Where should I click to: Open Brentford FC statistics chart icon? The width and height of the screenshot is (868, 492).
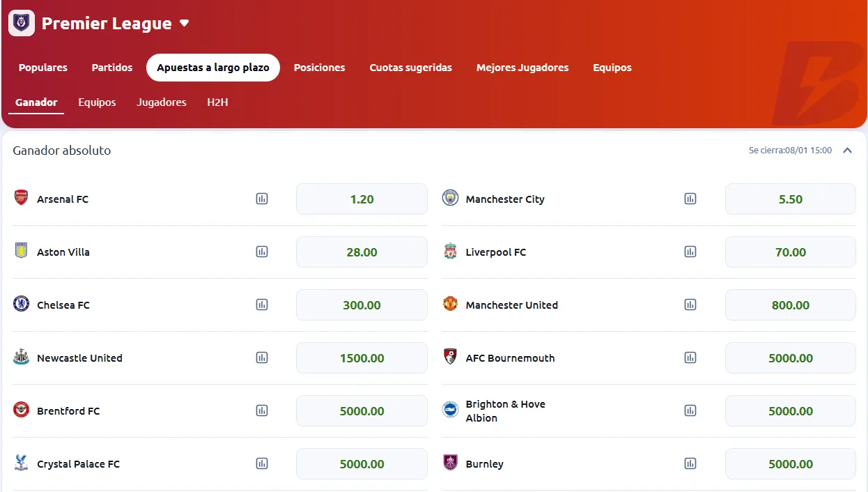[x=262, y=410]
